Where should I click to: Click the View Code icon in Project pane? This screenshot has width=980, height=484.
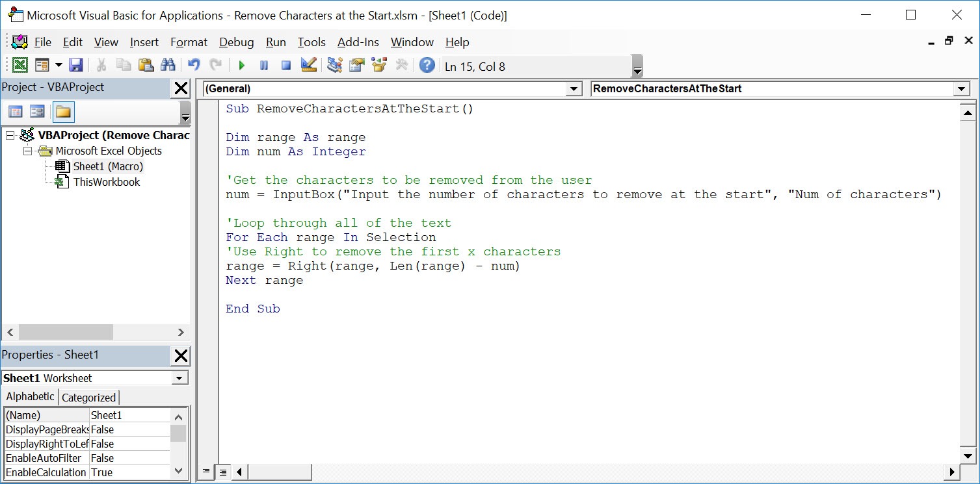pyautogui.click(x=15, y=112)
